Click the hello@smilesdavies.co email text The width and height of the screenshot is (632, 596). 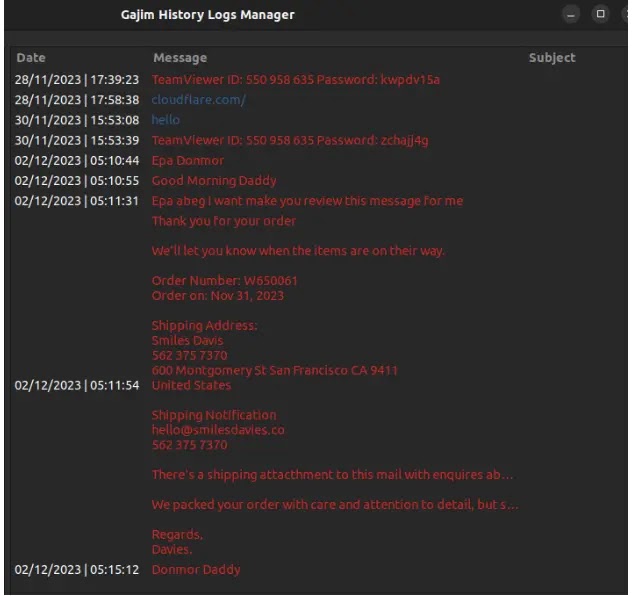218,430
